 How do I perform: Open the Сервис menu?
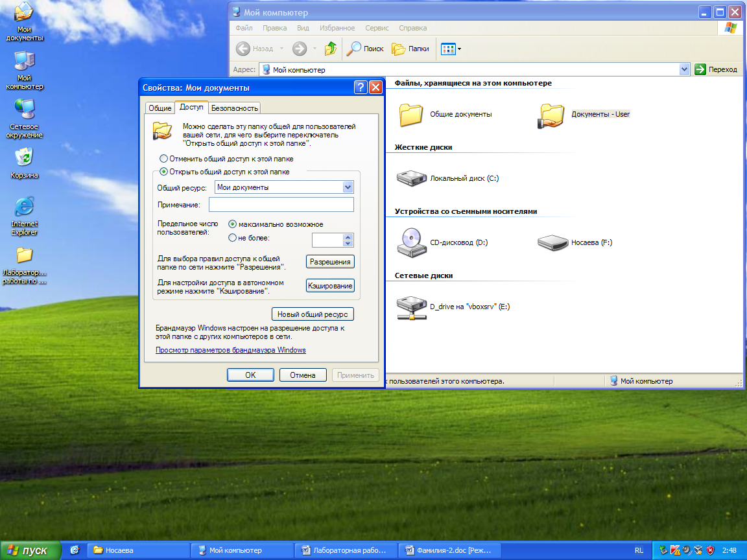[377, 28]
